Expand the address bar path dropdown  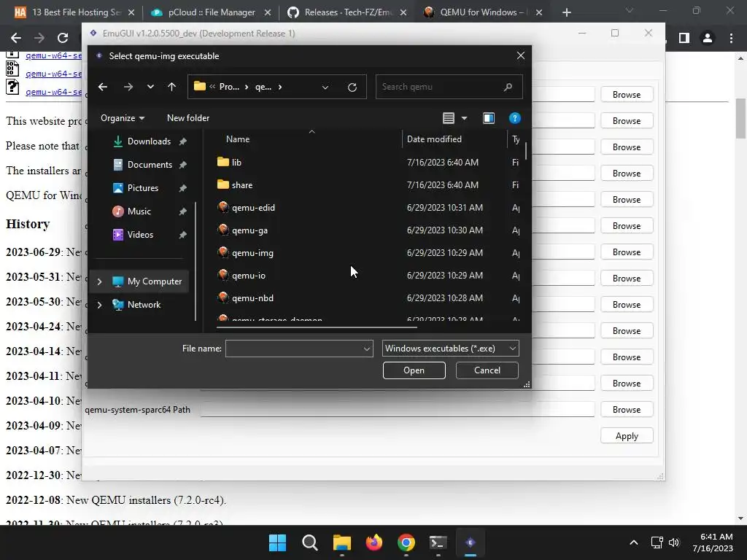(325, 87)
